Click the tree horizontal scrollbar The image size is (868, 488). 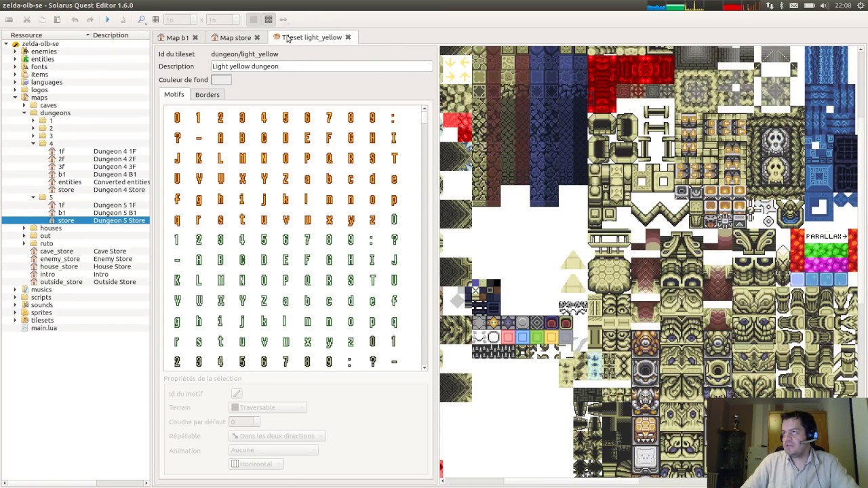pyautogui.click(x=75, y=483)
